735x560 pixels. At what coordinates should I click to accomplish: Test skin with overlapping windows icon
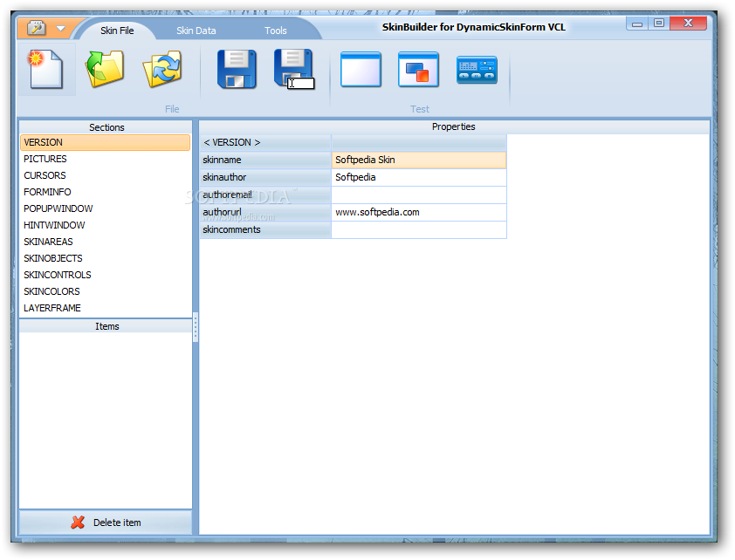(x=418, y=69)
